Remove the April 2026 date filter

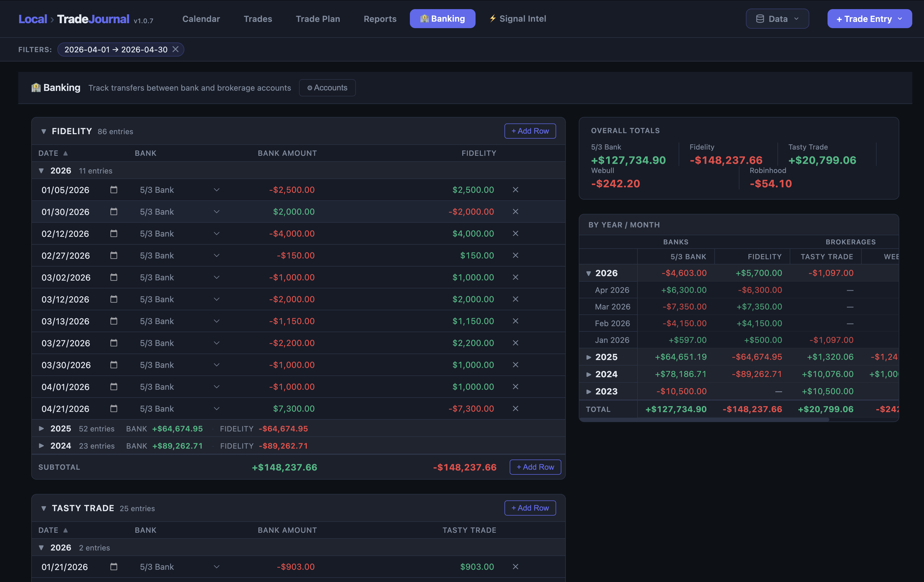[x=176, y=49]
